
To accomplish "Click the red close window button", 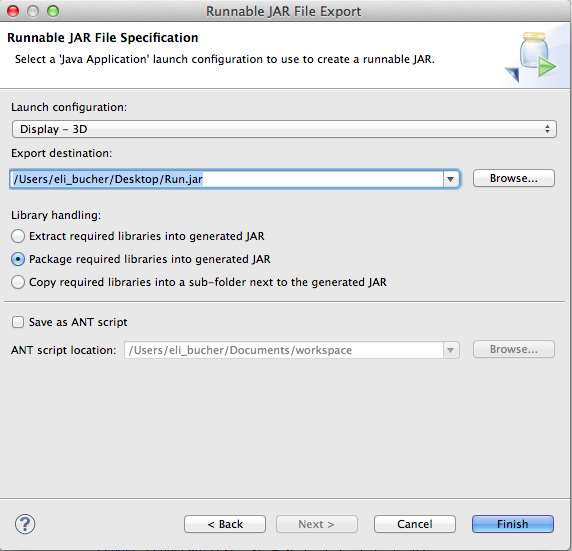I will (x=13, y=11).
